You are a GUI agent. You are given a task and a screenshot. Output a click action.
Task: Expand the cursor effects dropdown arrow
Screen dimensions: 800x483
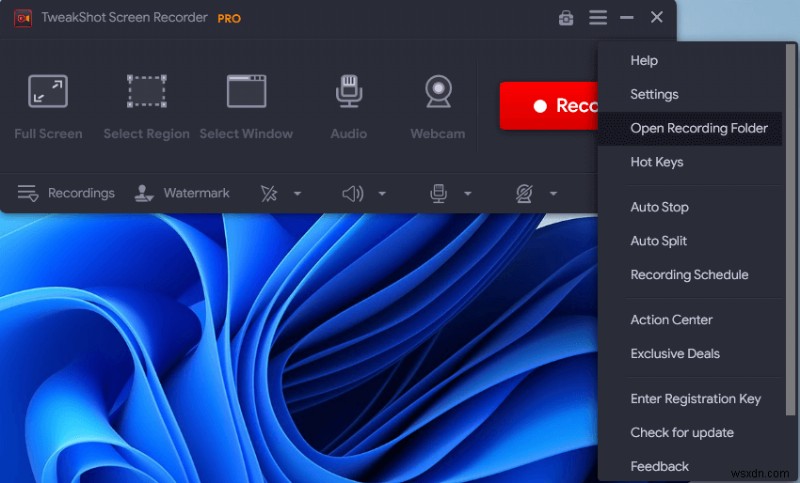[297, 194]
